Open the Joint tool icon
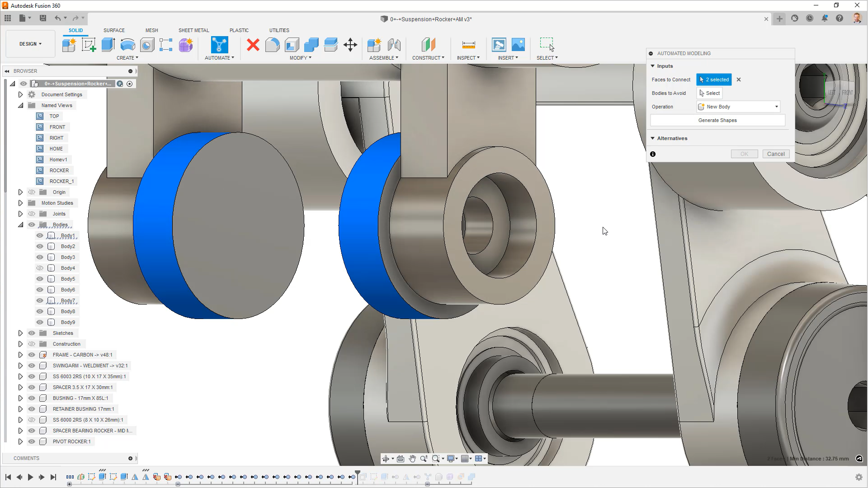Viewport: 868px width, 488px height. coord(394,45)
